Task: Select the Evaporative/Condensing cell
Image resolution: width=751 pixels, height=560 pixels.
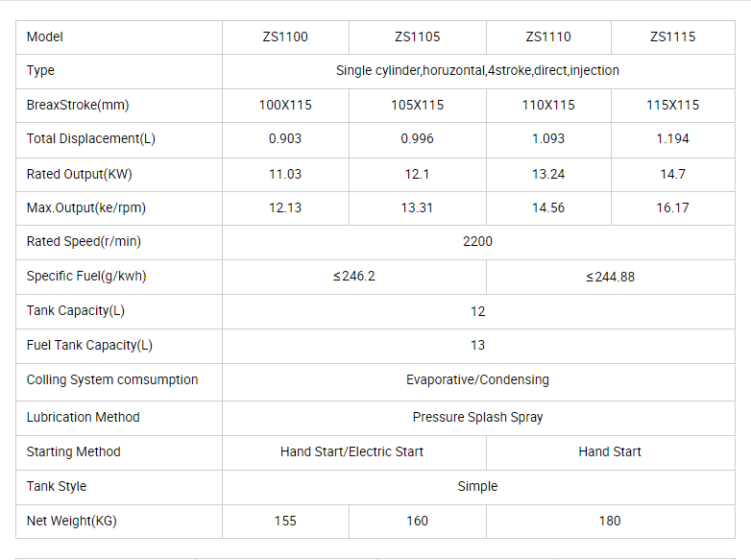Action: 477,379
